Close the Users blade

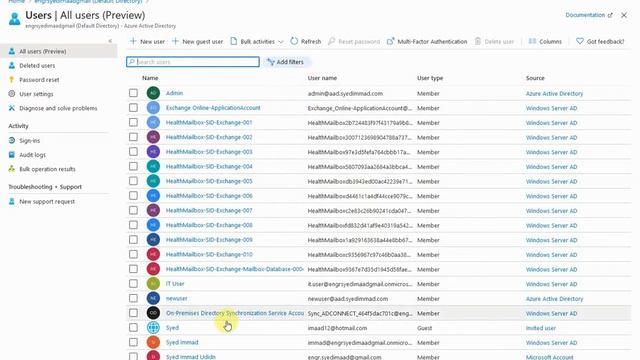tap(624, 15)
